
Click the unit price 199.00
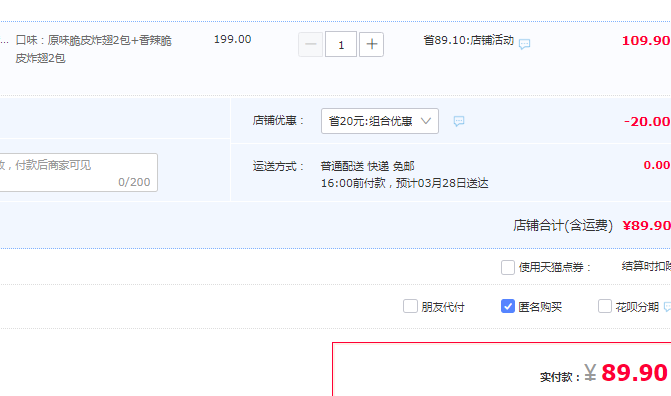pos(232,39)
